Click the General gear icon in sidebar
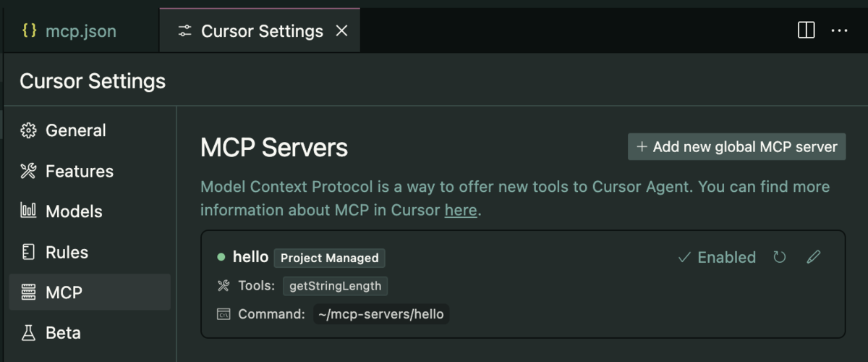This screenshot has height=362, width=868. coord(28,131)
